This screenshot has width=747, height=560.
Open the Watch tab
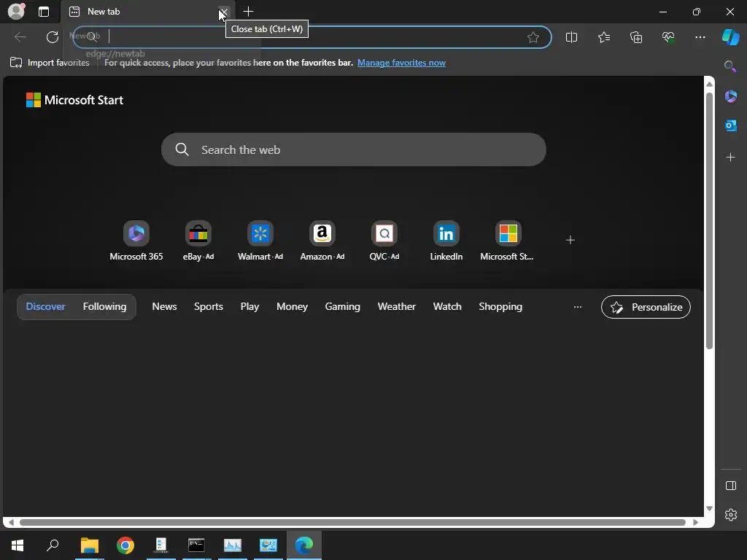point(447,307)
